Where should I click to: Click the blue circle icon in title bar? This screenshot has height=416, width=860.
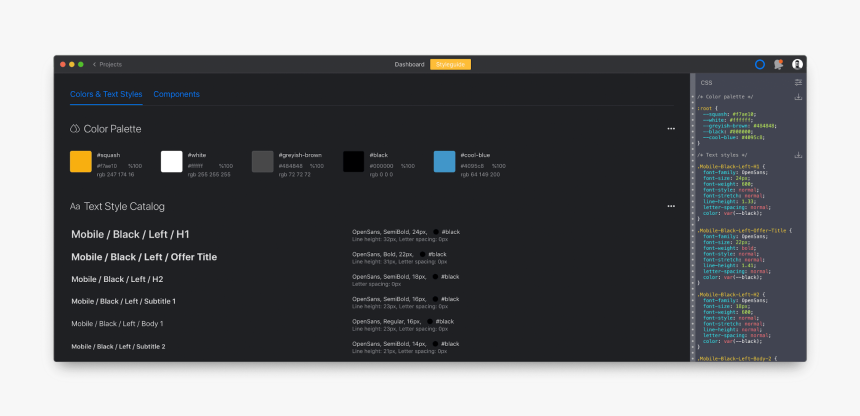coord(760,64)
